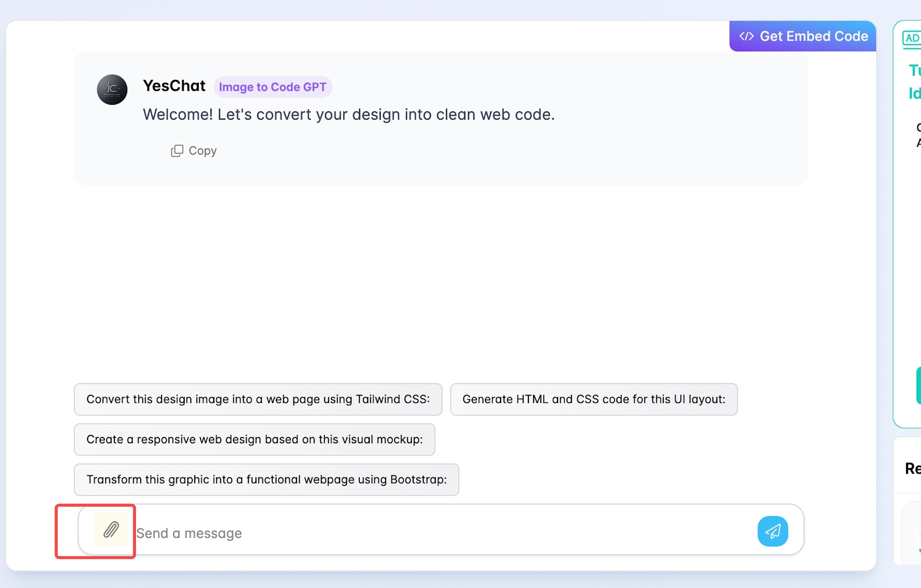The width and height of the screenshot is (921, 588).
Task: Click the YesChat name text
Action: click(174, 85)
